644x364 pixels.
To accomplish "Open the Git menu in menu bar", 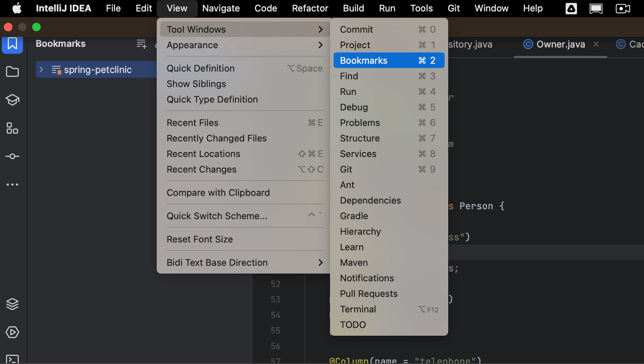I will coord(453,8).
